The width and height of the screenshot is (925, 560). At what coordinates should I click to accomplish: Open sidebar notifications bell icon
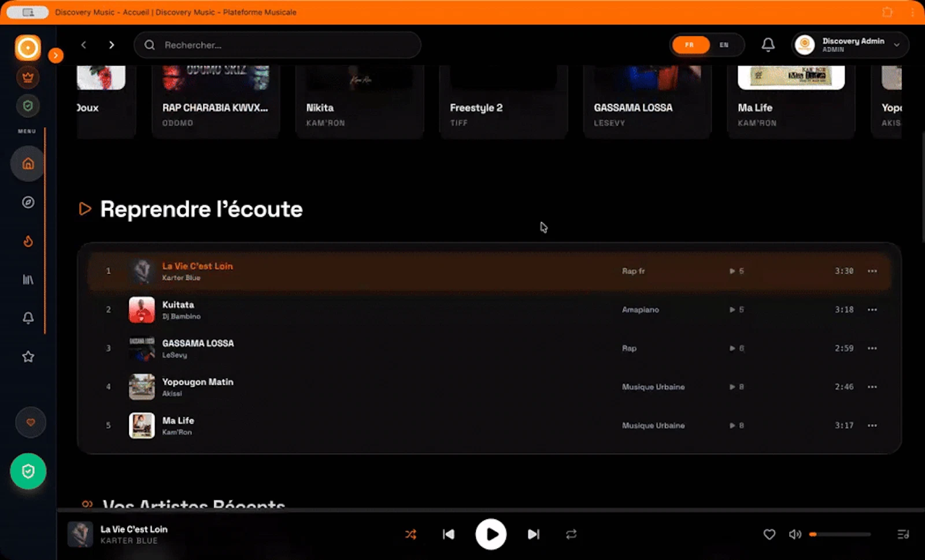(28, 318)
